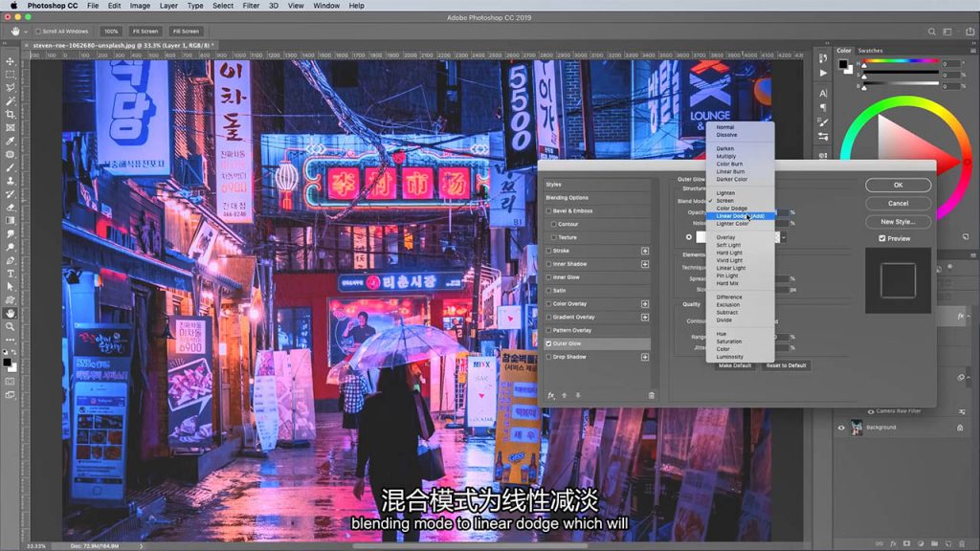The image size is (980, 551).
Task: Add another Drop Shadow with plus icon
Action: (645, 357)
